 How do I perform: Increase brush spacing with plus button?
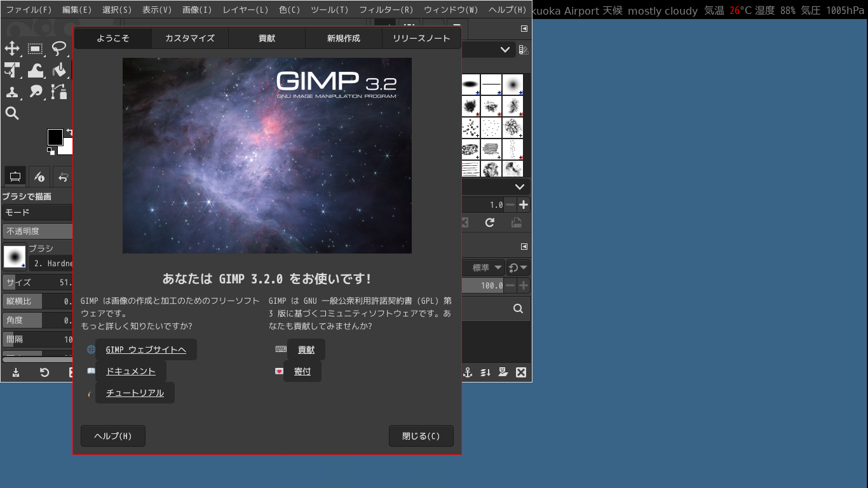click(524, 205)
